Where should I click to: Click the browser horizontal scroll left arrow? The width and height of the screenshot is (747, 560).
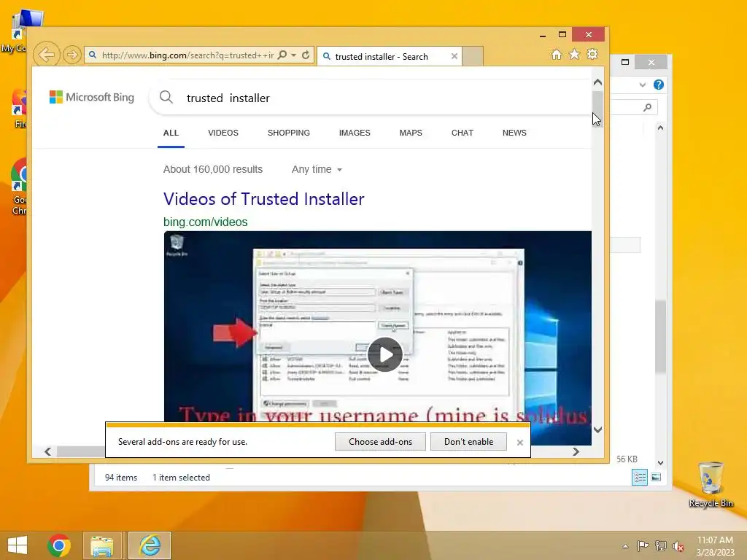(x=47, y=451)
